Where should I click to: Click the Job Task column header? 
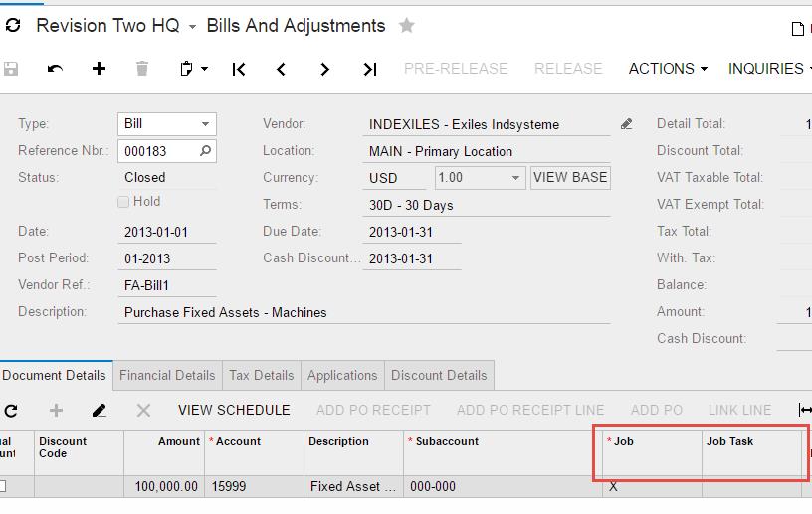(x=752, y=453)
